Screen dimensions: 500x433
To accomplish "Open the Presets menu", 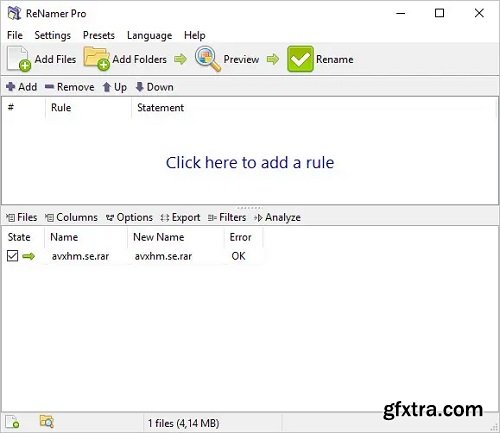I will click(x=99, y=35).
